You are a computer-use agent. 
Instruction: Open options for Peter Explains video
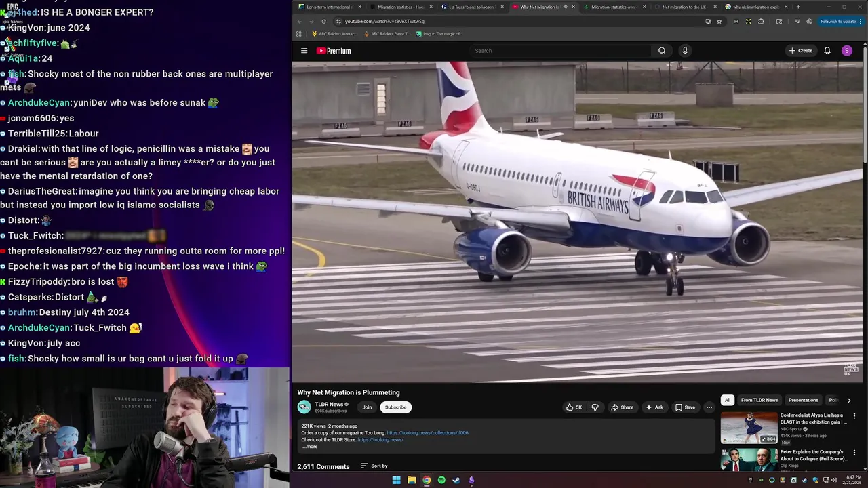854,453
